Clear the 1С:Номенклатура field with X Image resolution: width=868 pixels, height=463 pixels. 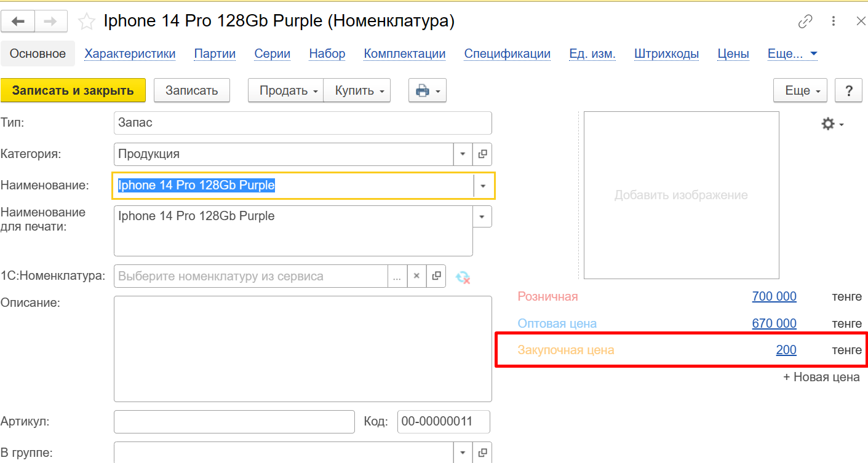coord(416,276)
